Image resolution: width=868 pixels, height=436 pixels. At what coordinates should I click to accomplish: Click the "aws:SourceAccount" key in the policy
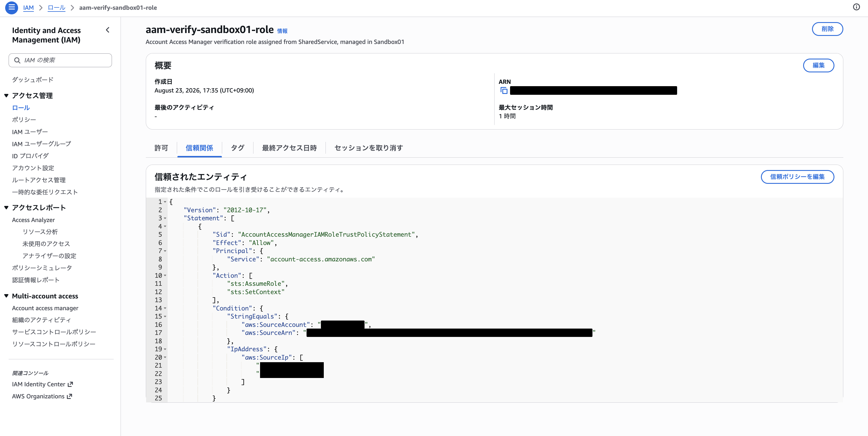[276, 325]
